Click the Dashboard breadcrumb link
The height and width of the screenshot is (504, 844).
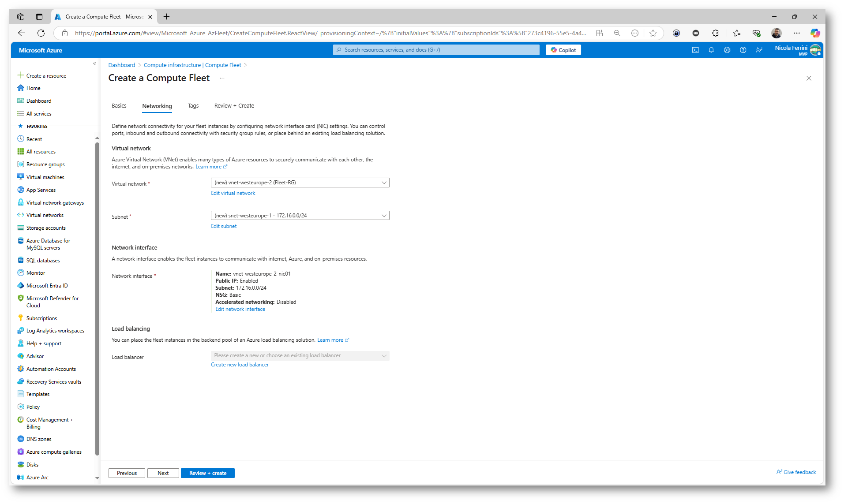click(122, 65)
